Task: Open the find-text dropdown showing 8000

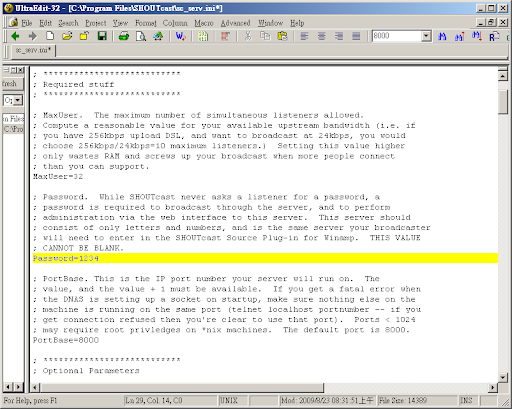Action: [x=426, y=36]
